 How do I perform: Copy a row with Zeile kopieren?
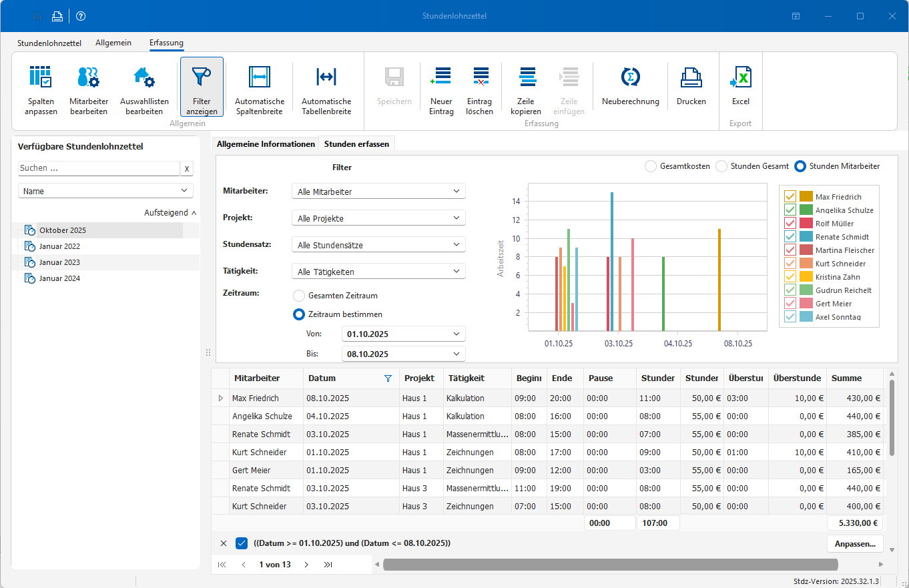click(526, 87)
